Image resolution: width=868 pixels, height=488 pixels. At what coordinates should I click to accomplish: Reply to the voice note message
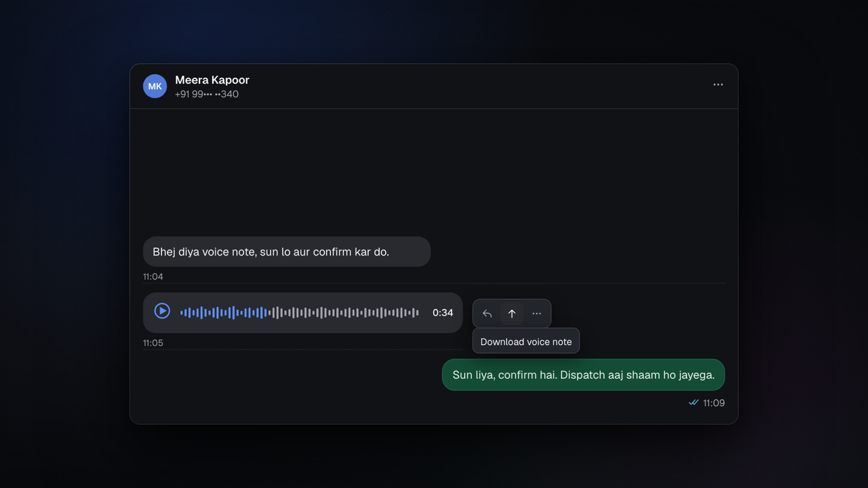click(x=487, y=313)
